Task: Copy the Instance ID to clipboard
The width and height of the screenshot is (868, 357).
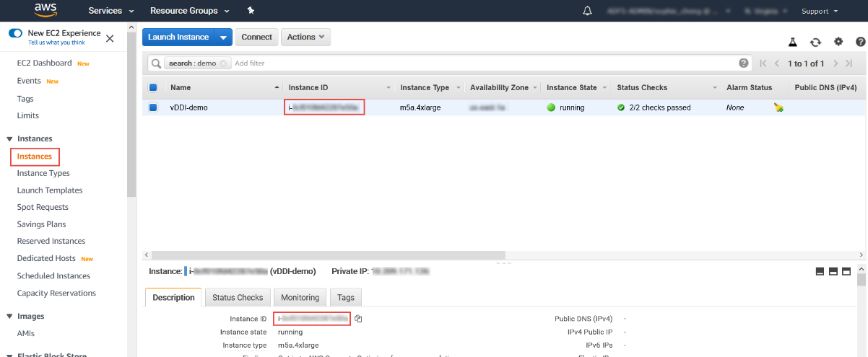Action: click(358, 319)
